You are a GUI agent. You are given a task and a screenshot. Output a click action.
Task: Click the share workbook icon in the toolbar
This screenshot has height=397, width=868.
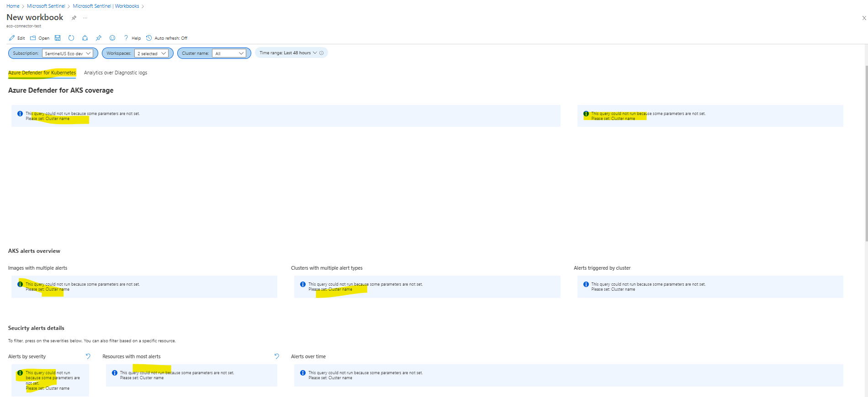pos(85,38)
